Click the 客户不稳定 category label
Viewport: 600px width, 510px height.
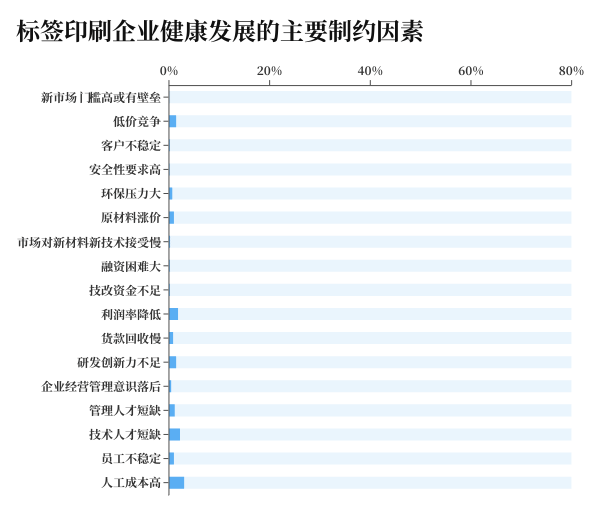tap(131, 145)
